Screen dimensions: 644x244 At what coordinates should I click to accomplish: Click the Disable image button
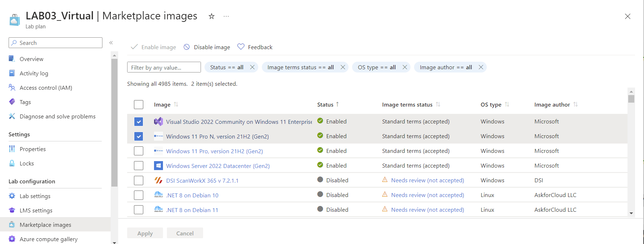click(x=207, y=47)
